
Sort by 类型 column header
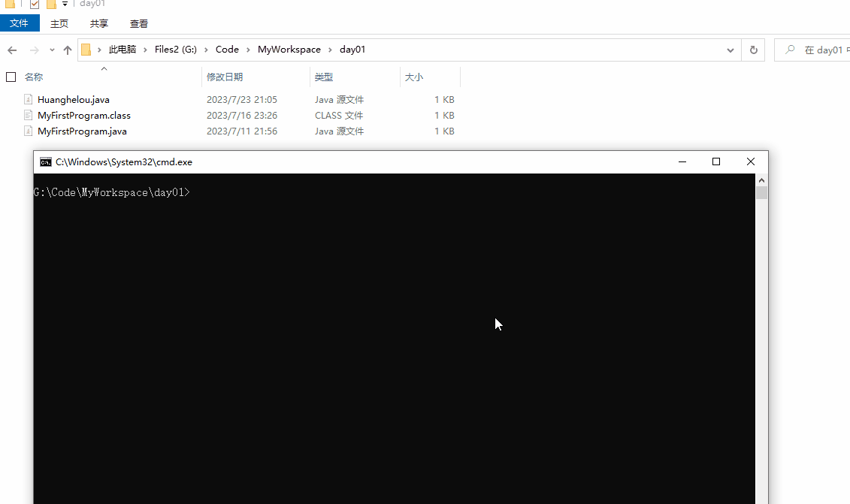(x=324, y=77)
